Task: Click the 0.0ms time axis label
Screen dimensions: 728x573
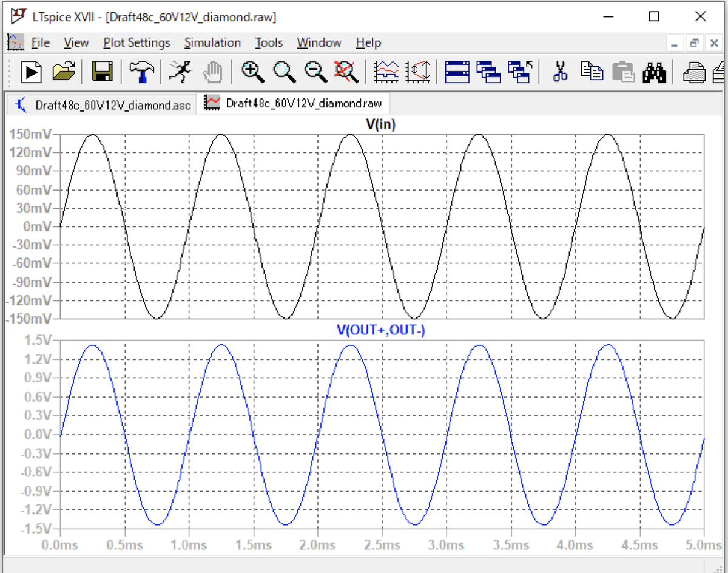Action: (x=59, y=544)
